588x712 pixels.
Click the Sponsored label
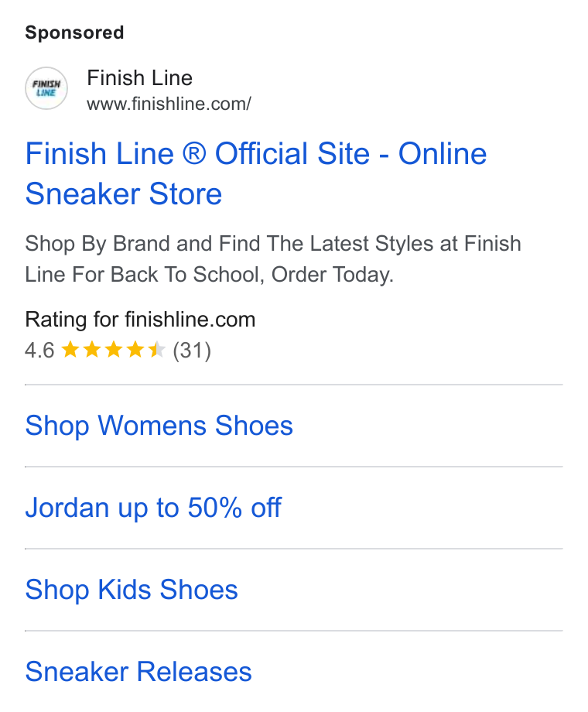click(x=74, y=33)
